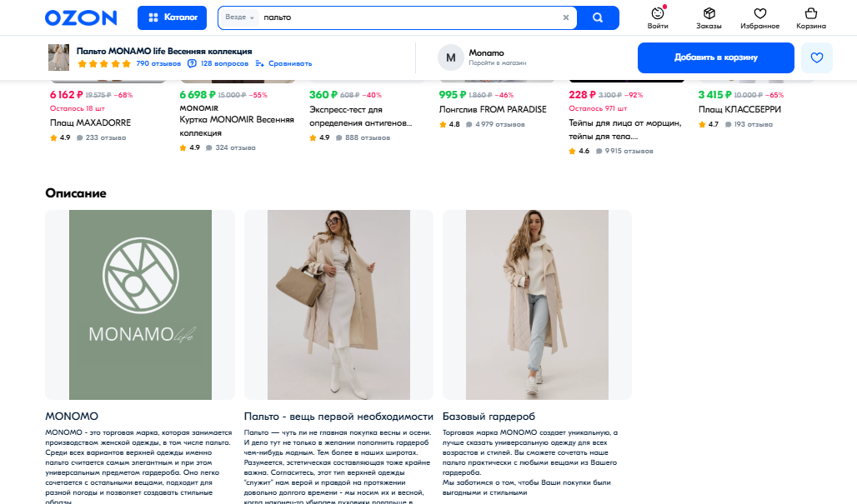Click the Сравнивать compare link
Screen dimensions: 857x504
284,63
